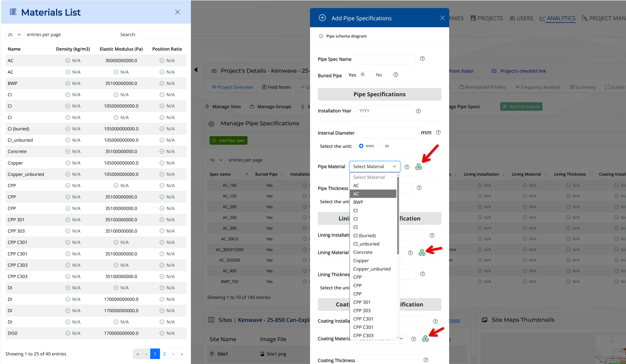Image resolution: width=626 pixels, height=364 pixels.
Task: Open the ANALYTICS menu item
Action: pos(558,18)
